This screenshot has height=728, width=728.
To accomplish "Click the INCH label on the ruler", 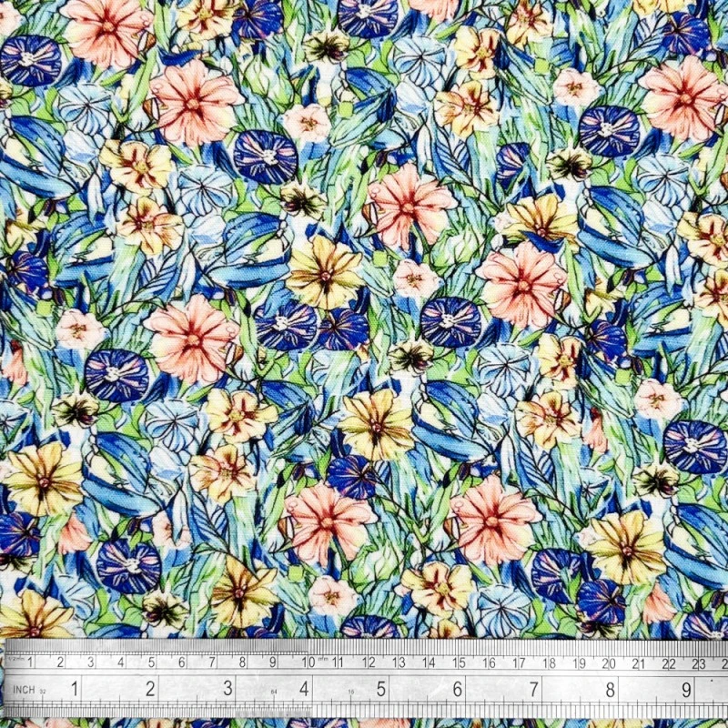I will (x=25, y=690).
